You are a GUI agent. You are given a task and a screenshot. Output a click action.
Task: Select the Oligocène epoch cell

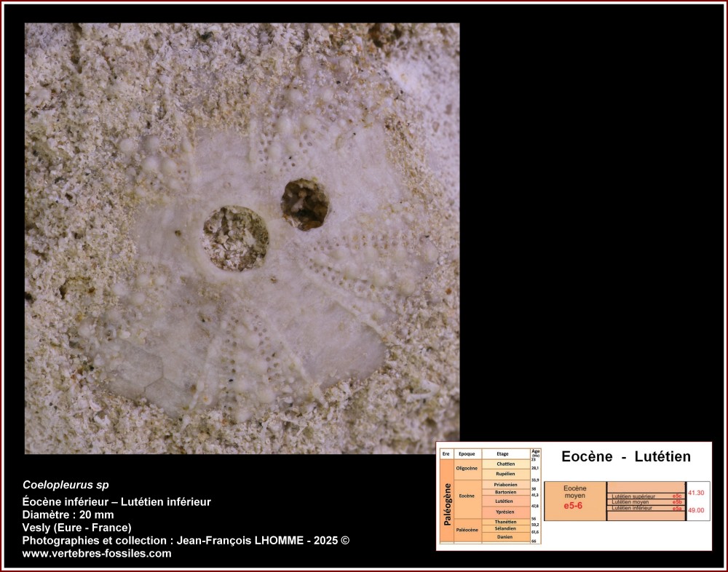[468, 469]
